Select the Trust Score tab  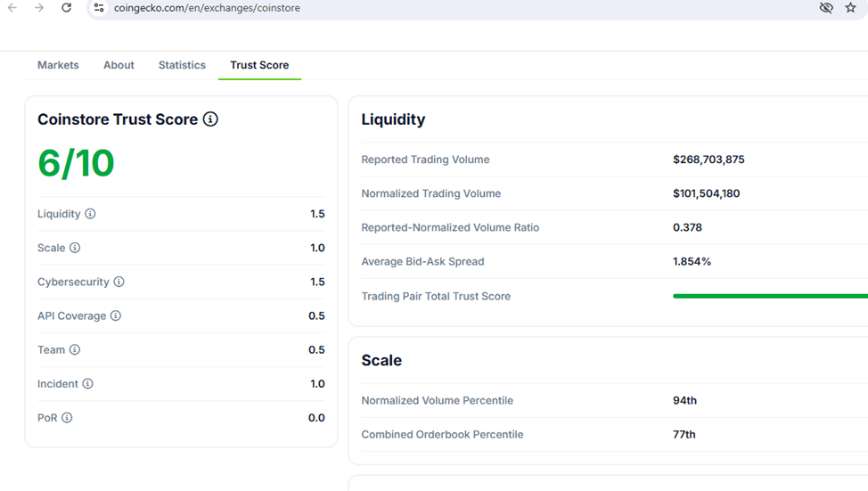click(x=259, y=65)
